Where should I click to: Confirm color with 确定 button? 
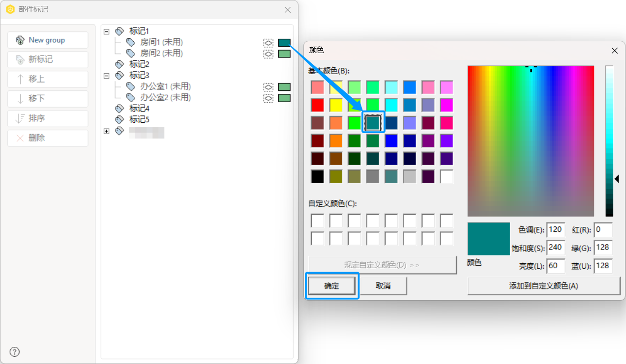(332, 286)
